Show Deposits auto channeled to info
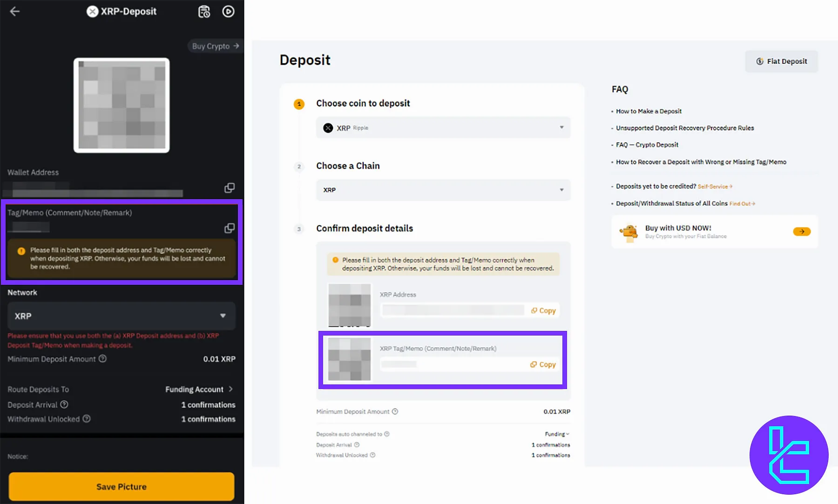This screenshot has width=838, height=504. pos(387,434)
